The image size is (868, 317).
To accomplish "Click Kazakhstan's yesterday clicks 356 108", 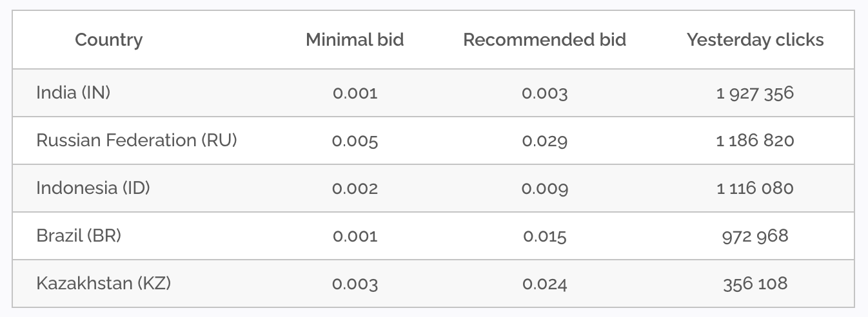I will click(755, 284).
